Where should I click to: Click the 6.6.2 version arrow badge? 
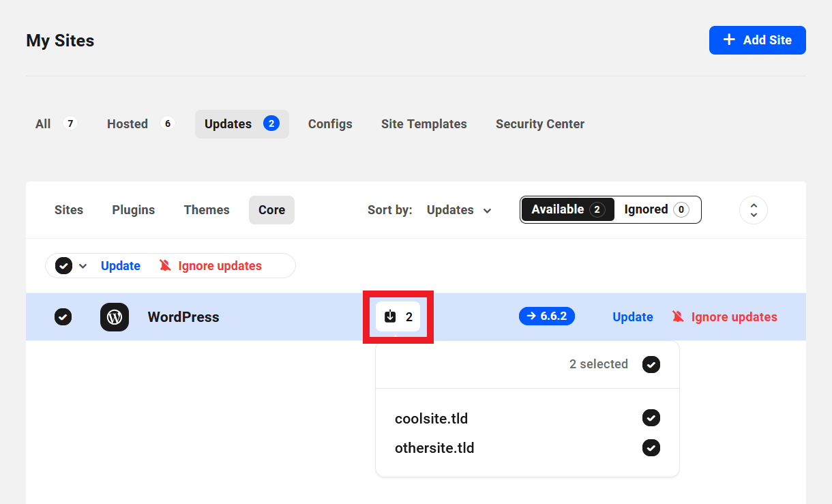pos(546,316)
